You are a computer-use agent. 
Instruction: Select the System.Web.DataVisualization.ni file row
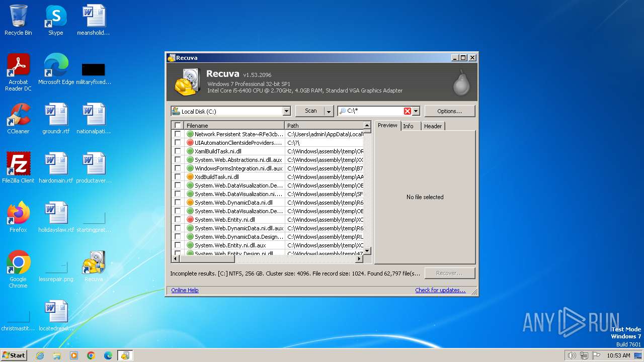click(267, 194)
